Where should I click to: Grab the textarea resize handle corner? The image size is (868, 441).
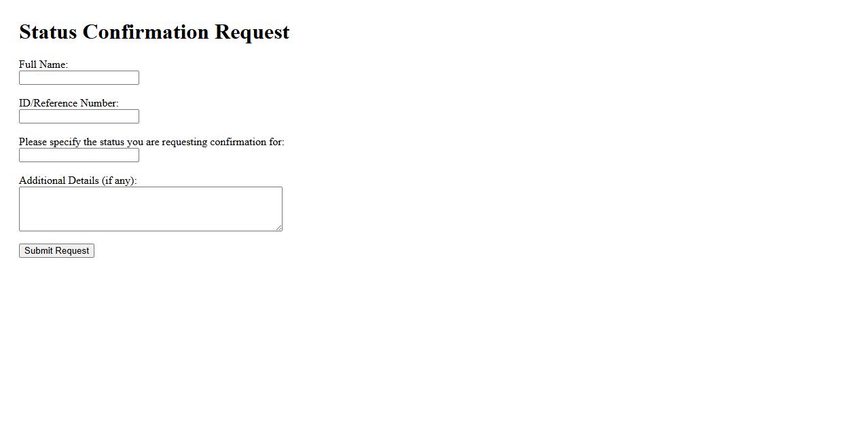tap(278, 227)
